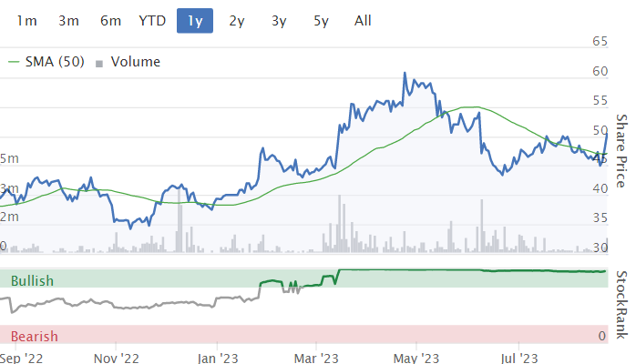Click the green SMA line legend icon
636x364 pixels.
tap(14, 62)
